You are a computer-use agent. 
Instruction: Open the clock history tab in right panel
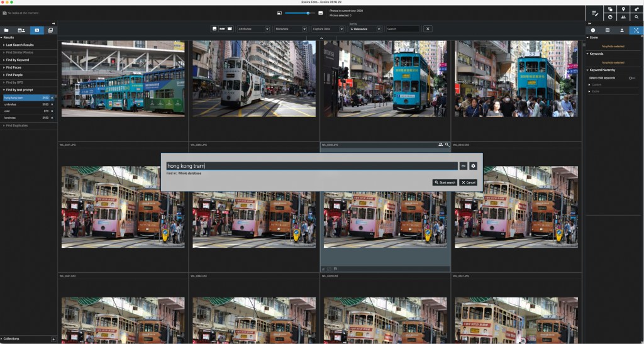[x=592, y=30]
